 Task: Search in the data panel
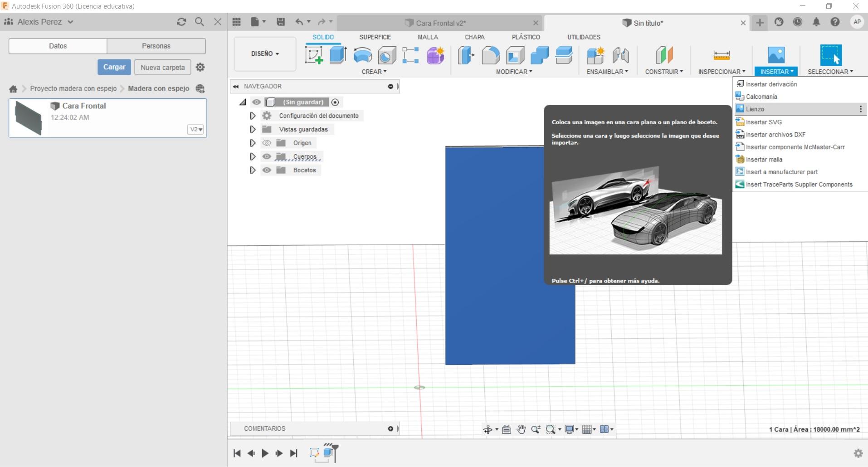click(199, 22)
